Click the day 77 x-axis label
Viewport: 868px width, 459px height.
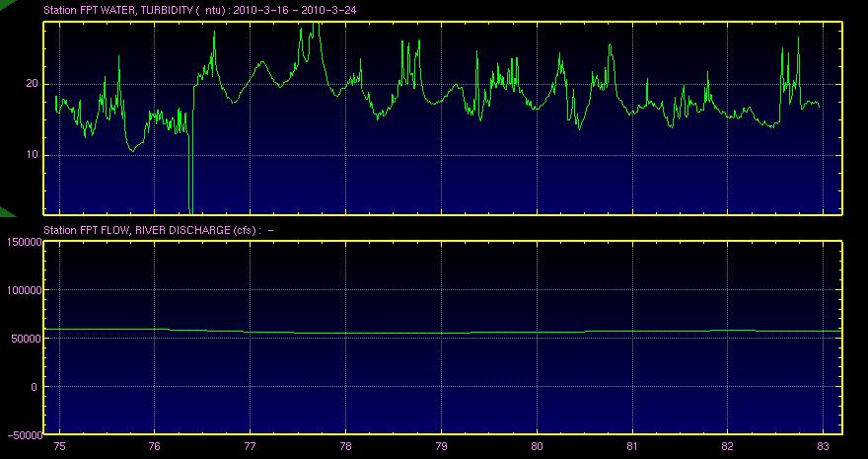coord(251,447)
